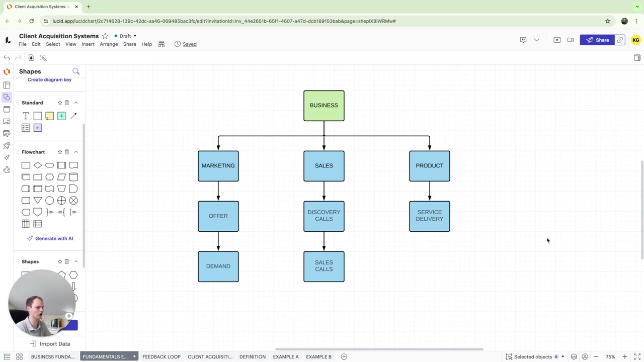This screenshot has width=644, height=362.
Task: Pin the Standard shape library with star
Action: pos(60,103)
